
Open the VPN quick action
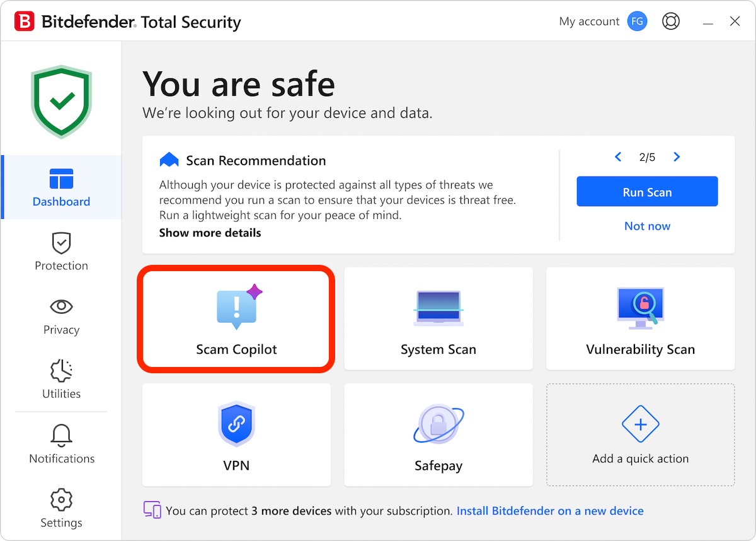pyautogui.click(x=236, y=434)
